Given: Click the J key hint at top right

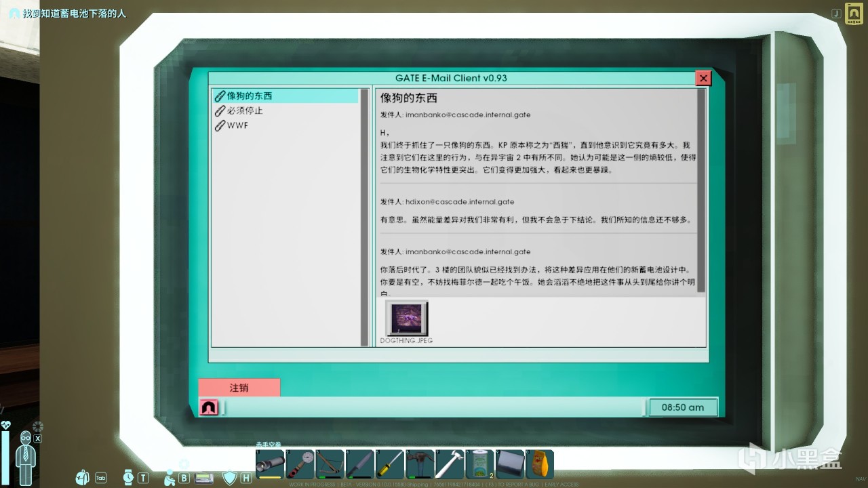Looking at the screenshot, I should pos(836,13).
